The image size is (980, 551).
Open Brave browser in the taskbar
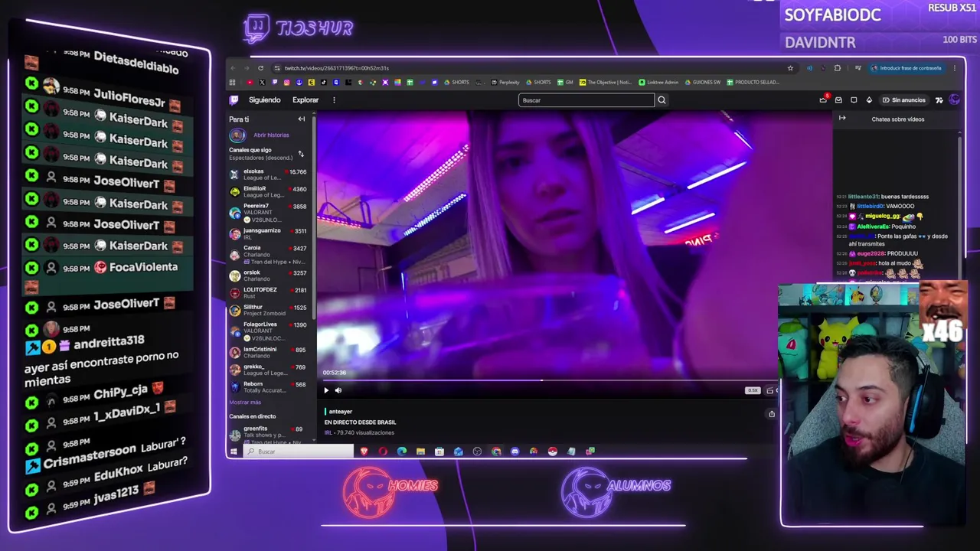(364, 452)
